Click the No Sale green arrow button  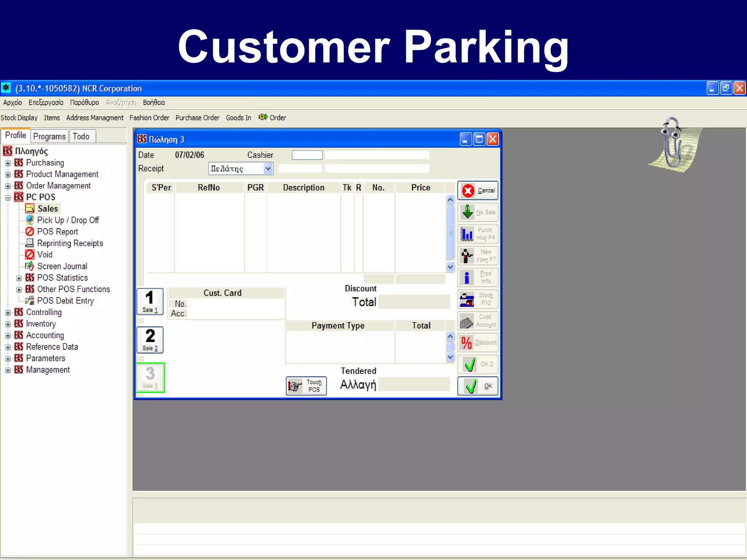478,212
